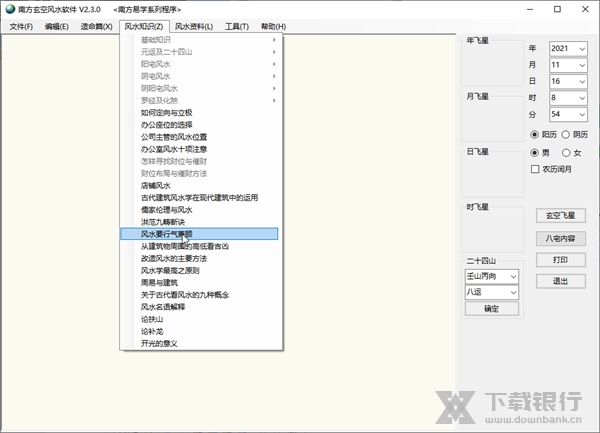Image resolution: width=600 pixels, height=433 pixels.
Task: Open the 造命篇(X) menu
Action: click(x=96, y=26)
